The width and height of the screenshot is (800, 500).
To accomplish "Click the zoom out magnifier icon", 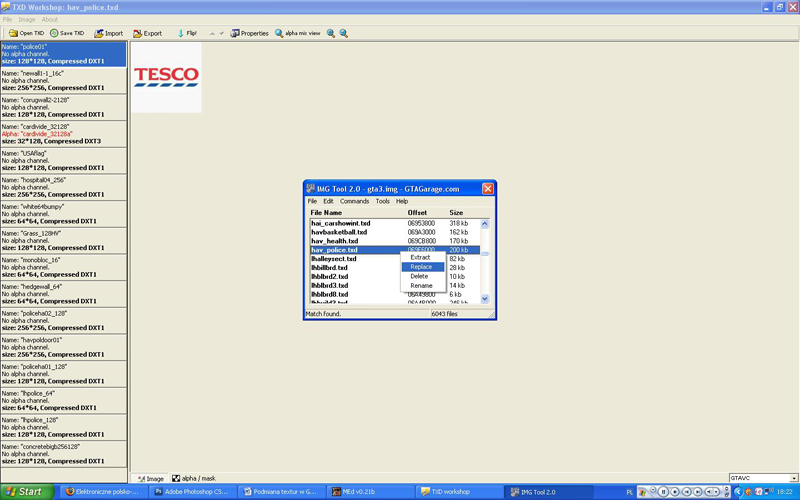I will coord(344,33).
